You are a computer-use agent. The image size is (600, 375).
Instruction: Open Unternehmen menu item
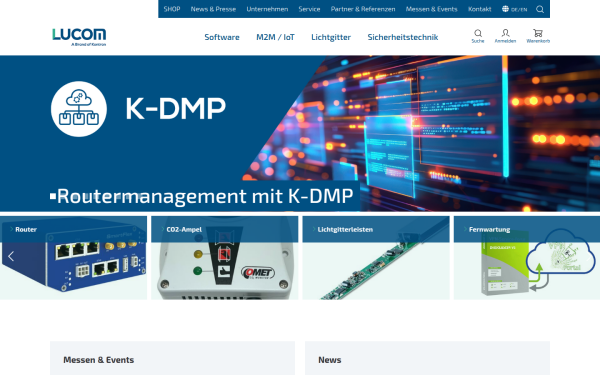click(267, 9)
